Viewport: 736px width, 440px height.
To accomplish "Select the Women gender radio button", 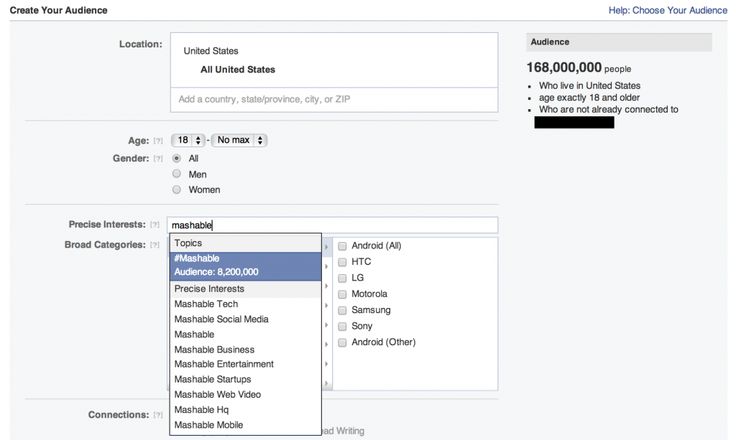I will [x=176, y=190].
